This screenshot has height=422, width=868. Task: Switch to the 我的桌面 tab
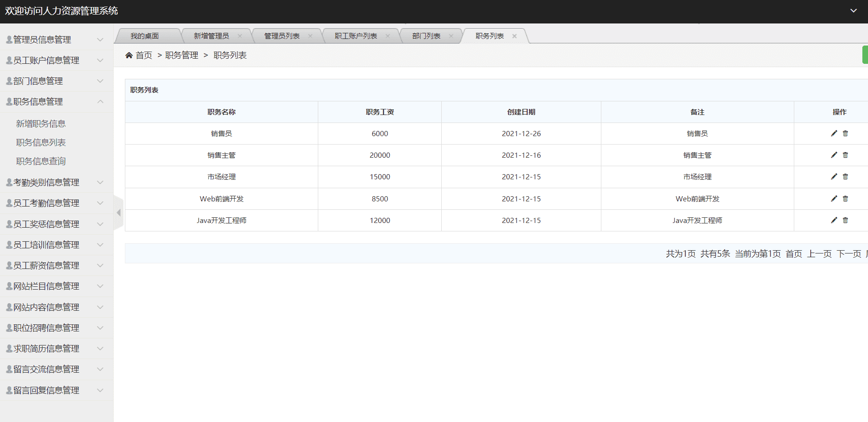tap(145, 36)
